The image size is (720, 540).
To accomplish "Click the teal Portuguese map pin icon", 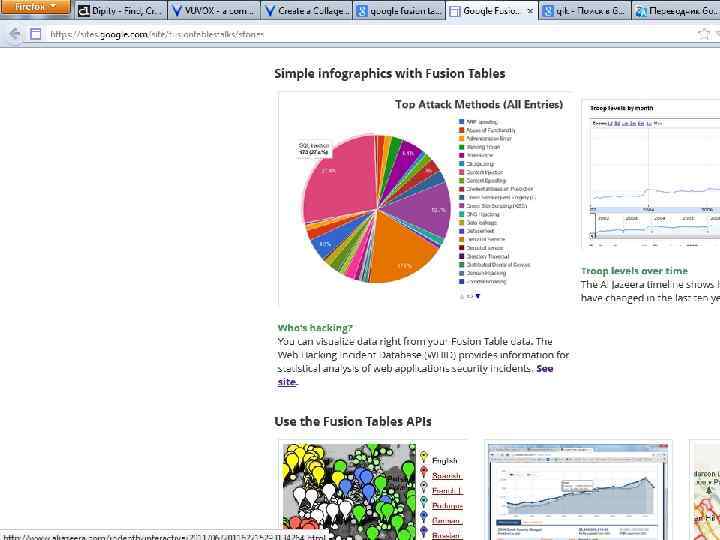I will pos(424,502).
